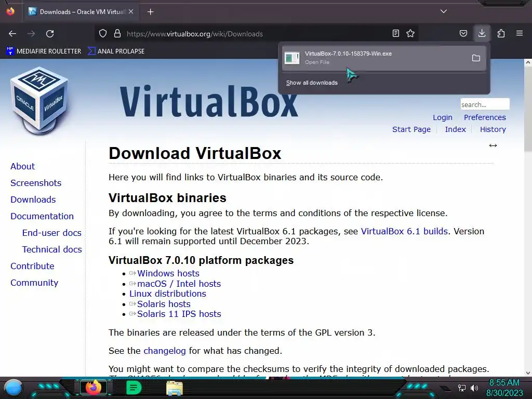The width and height of the screenshot is (532, 399).
Task: Open the Login link
Action: [x=443, y=117]
